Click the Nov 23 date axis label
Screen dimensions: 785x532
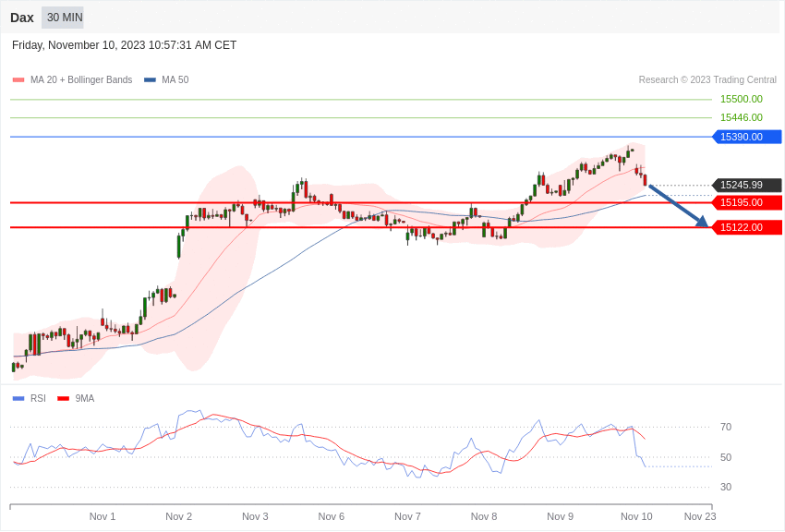pyautogui.click(x=700, y=516)
